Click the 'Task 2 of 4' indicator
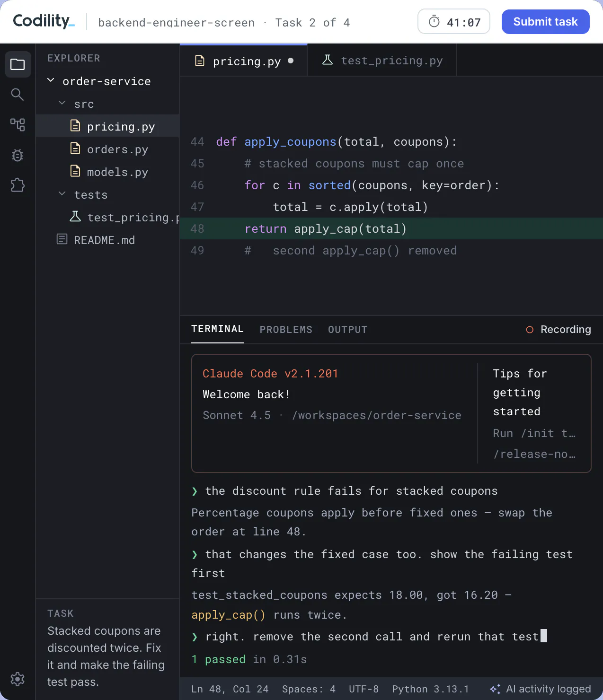603x700 pixels. click(312, 23)
